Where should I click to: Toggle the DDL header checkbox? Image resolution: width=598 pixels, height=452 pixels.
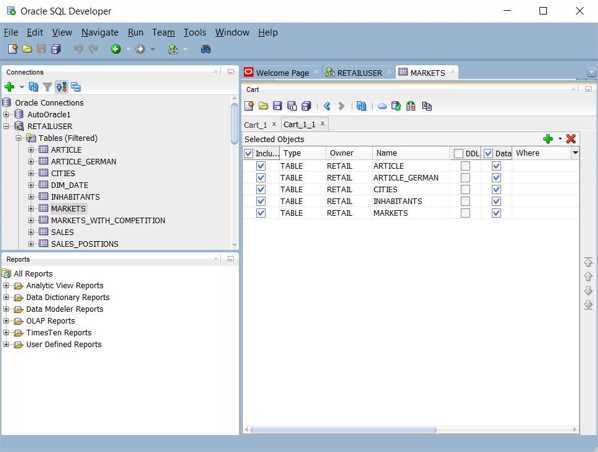coord(458,153)
